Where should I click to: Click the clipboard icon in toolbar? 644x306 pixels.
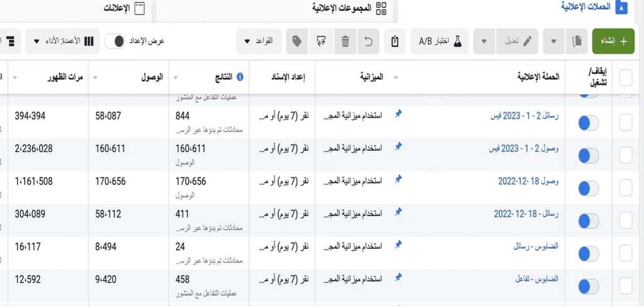395,41
